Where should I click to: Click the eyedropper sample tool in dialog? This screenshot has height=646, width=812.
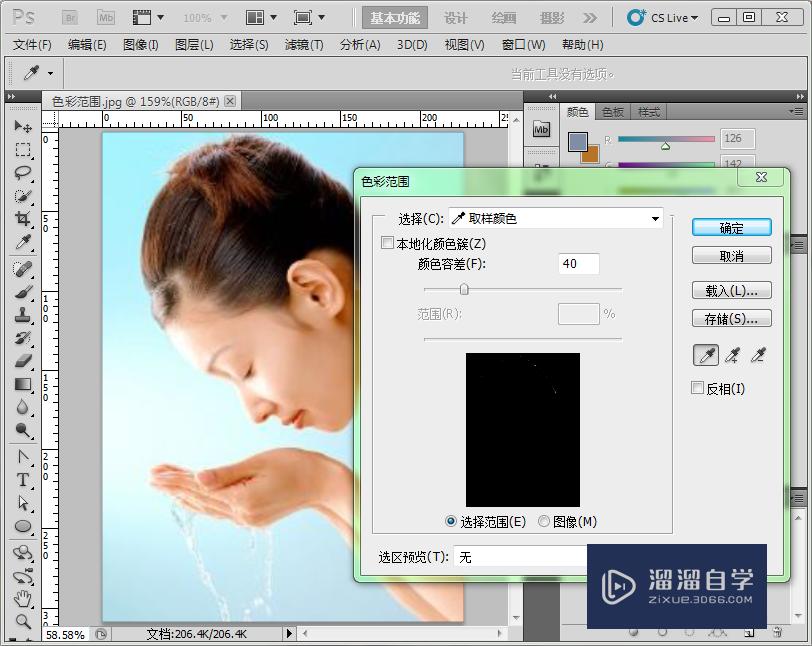[x=706, y=355]
